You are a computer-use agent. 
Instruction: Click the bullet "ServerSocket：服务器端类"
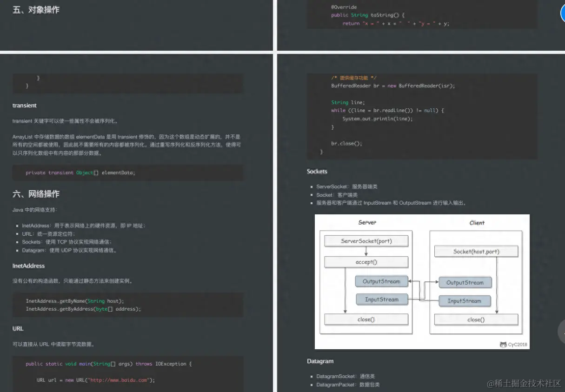(x=347, y=186)
